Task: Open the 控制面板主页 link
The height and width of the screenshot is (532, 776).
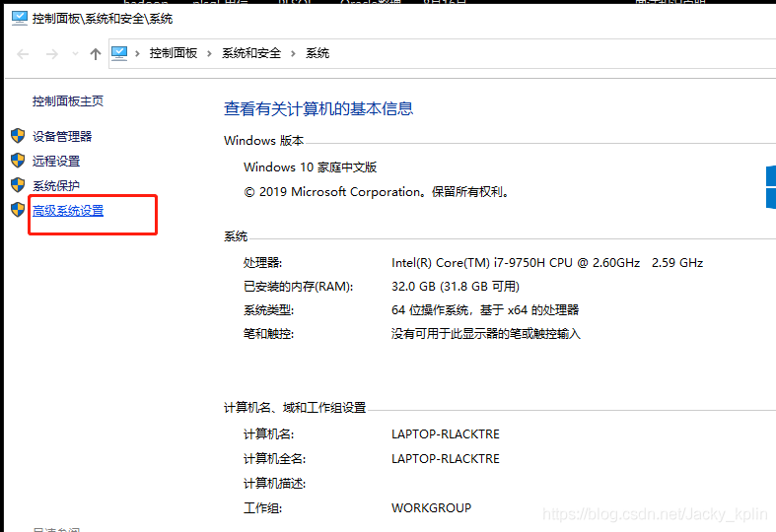Action: pos(67,100)
